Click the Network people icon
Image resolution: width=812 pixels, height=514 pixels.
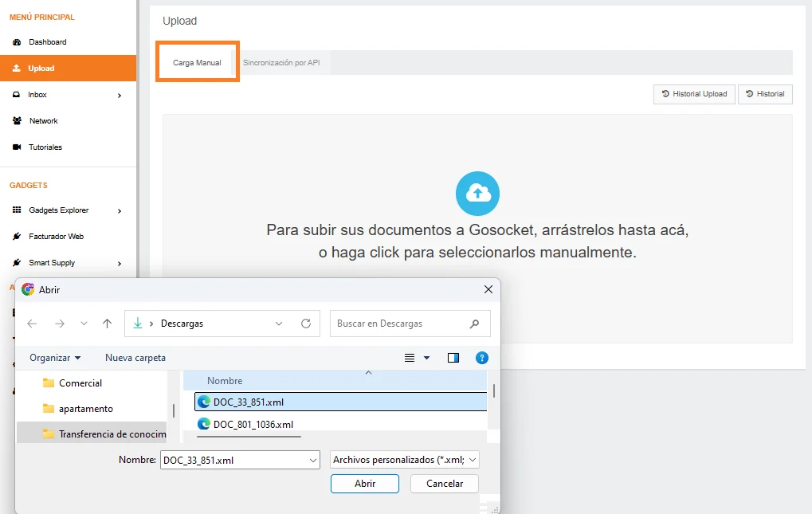coord(17,120)
